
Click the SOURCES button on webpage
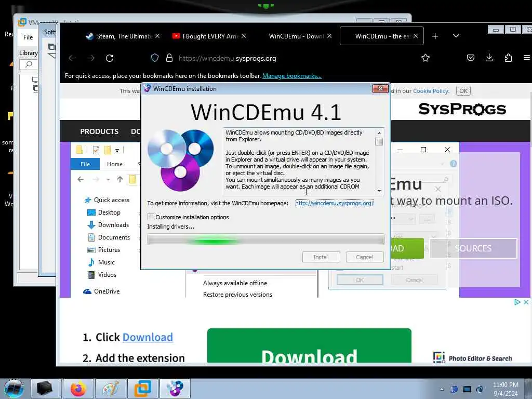click(473, 248)
